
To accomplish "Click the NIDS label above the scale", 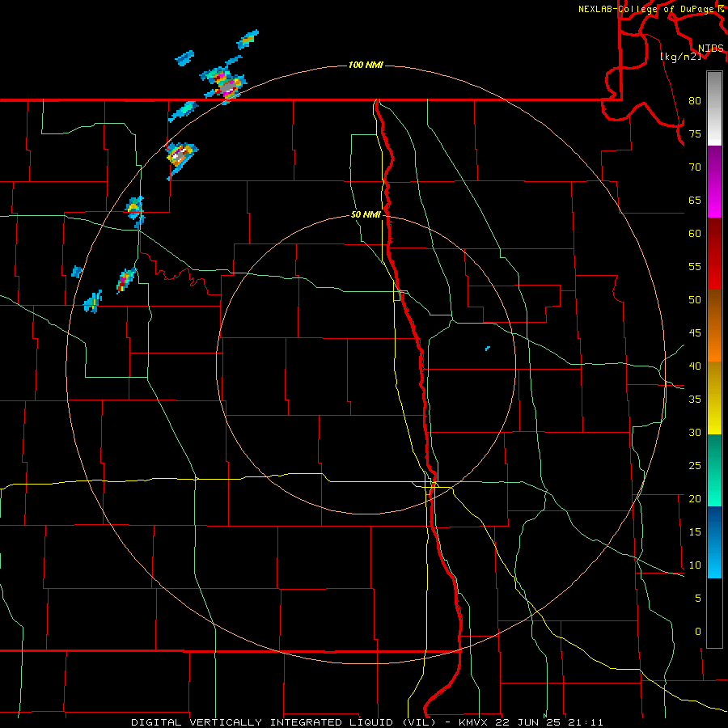I will [710, 48].
